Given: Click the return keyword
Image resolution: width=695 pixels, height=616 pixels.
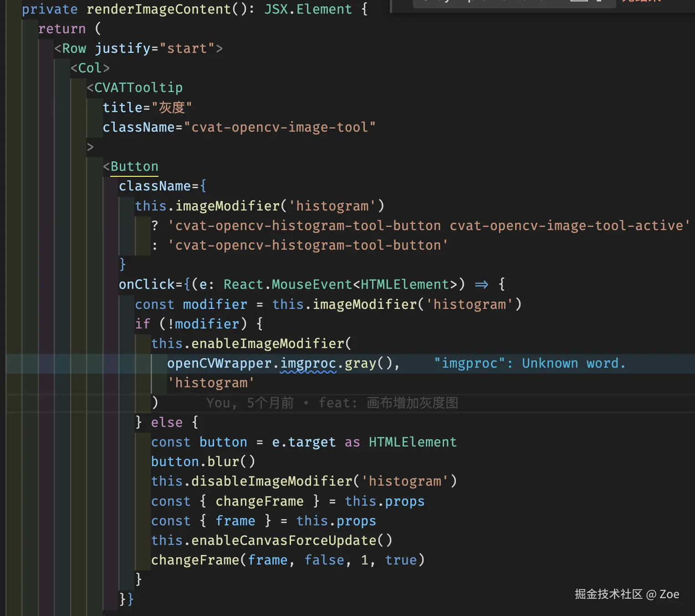Looking at the screenshot, I should (x=62, y=29).
